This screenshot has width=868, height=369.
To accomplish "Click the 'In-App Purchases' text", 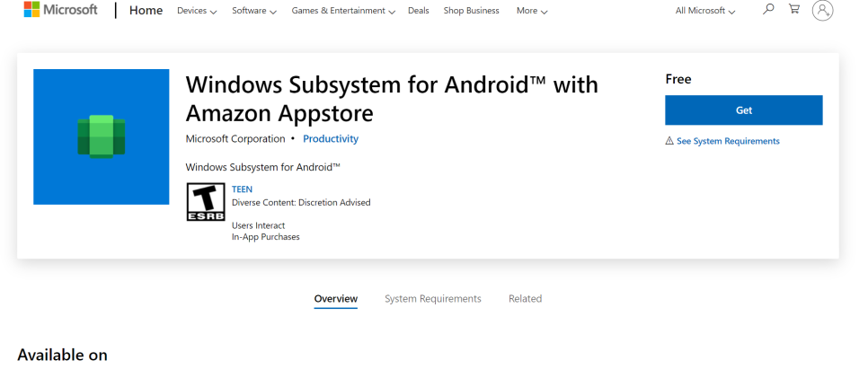I will (266, 237).
